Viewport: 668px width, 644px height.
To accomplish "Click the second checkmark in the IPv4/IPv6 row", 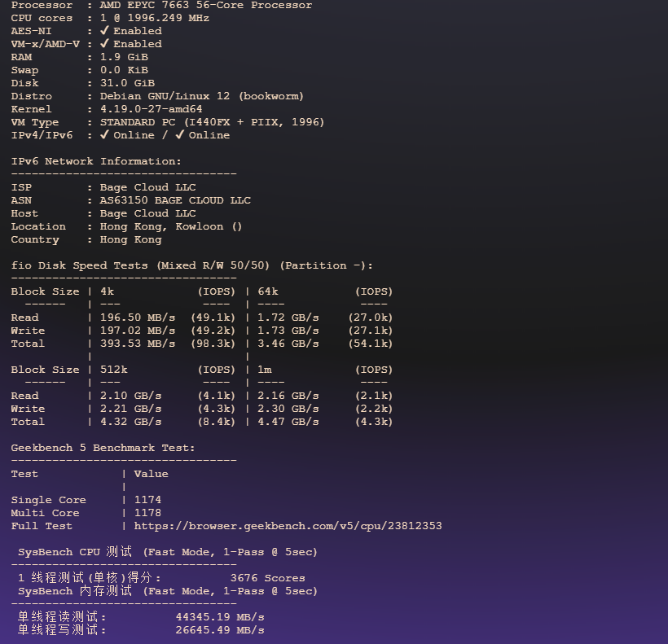I will pos(179,135).
